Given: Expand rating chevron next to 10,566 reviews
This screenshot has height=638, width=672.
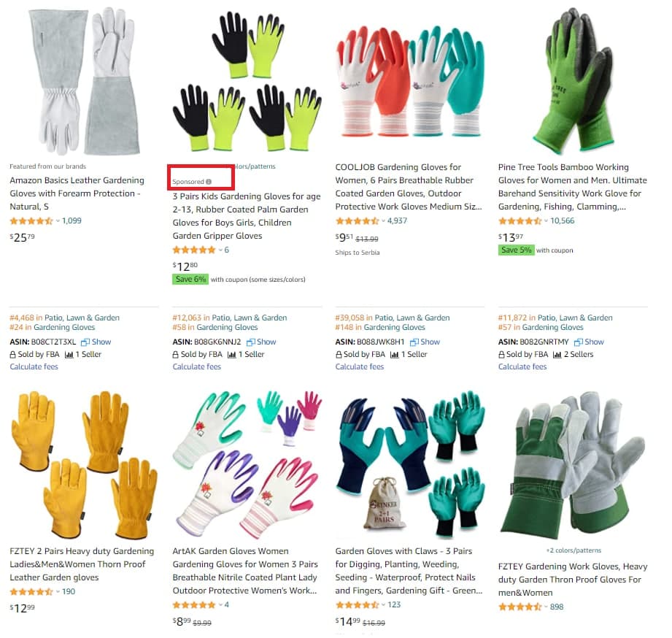Looking at the screenshot, I should (x=546, y=221).
